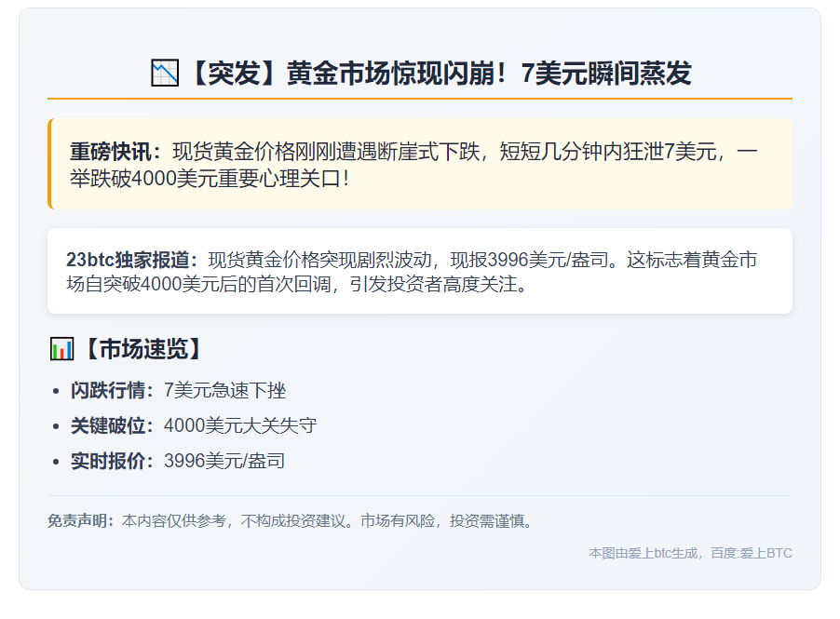Select the 重磅快讯 bold label
The image size is (840, 619).
point(115,151)
